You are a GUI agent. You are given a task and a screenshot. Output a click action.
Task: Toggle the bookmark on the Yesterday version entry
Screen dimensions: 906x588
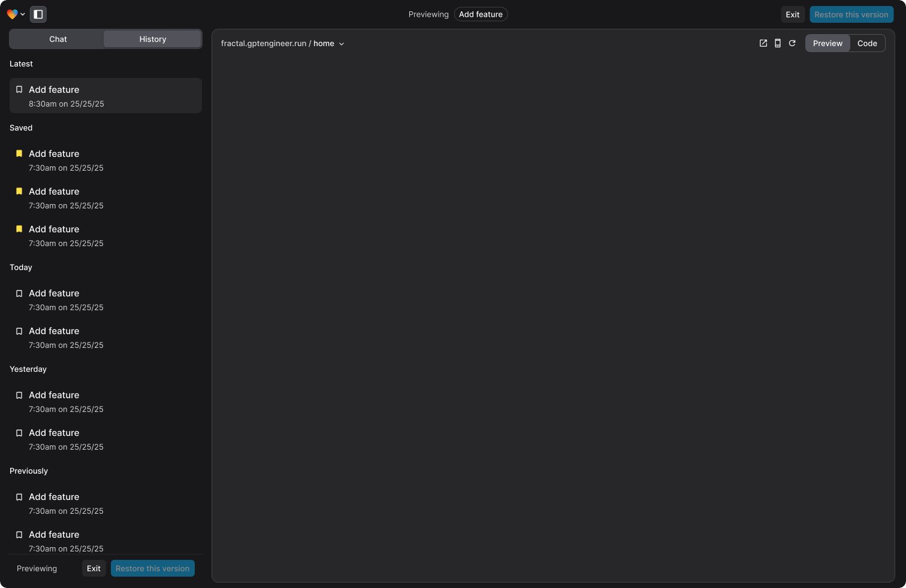tap(19, 395)
